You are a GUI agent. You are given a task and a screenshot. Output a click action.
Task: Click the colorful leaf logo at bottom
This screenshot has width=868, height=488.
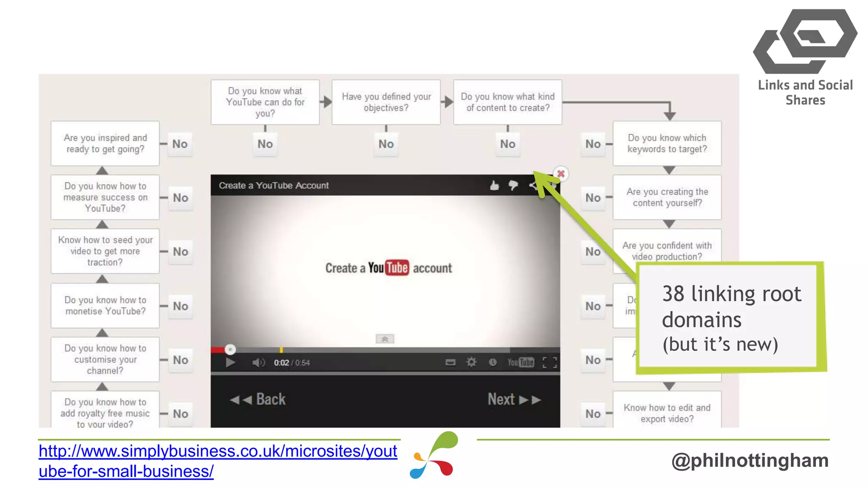(434, 455)
